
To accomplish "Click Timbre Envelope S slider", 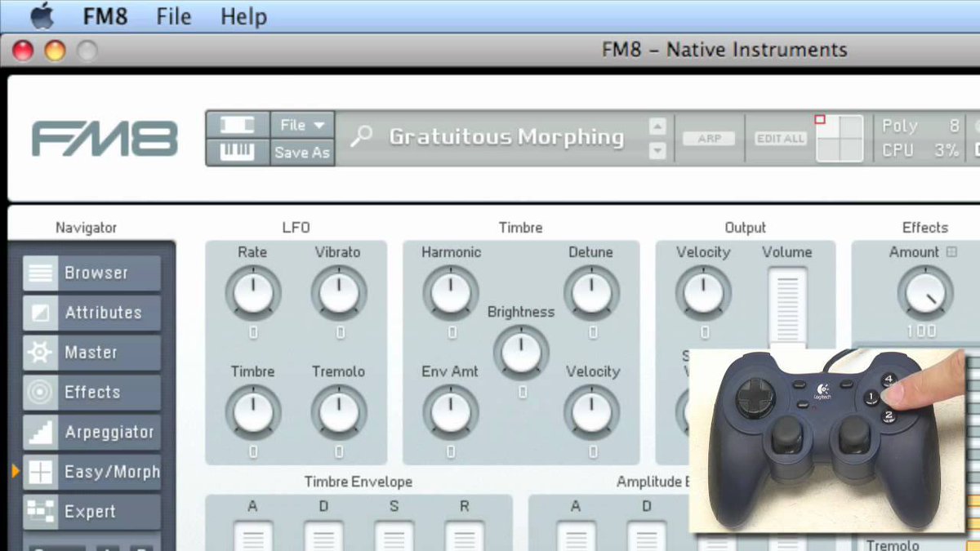I will tap(394, 535).
